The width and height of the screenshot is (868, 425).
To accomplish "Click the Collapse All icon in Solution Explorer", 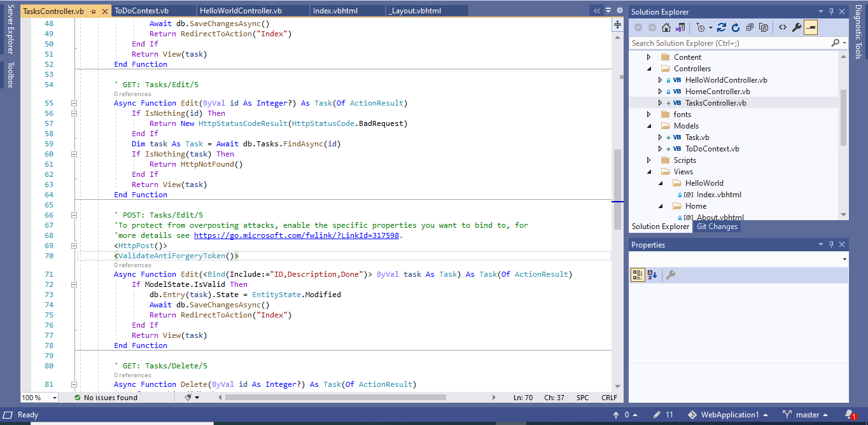I will click(x=750, y=27).
